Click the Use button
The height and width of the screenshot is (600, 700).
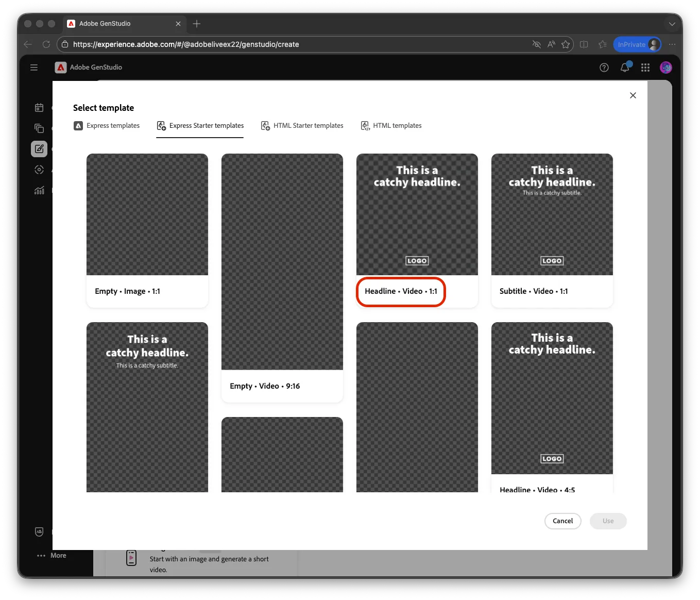pyautogui.click(x=608, y=521)
